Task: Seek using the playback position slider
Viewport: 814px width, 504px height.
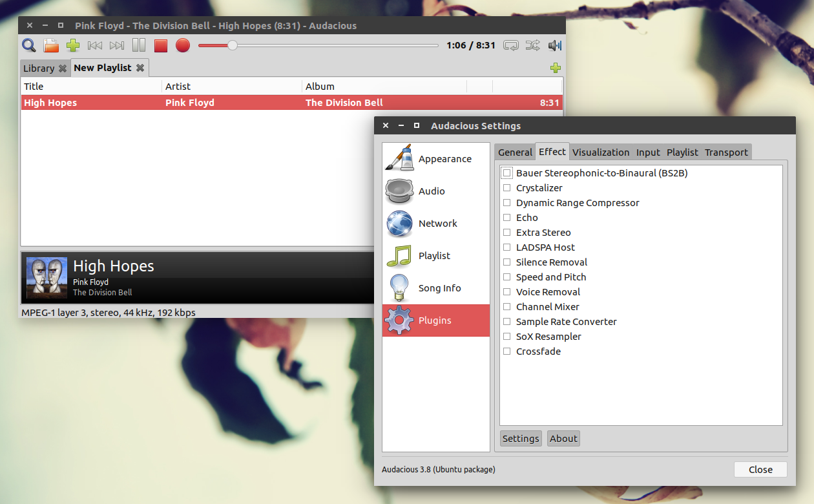Action: (x=318, y=45)
